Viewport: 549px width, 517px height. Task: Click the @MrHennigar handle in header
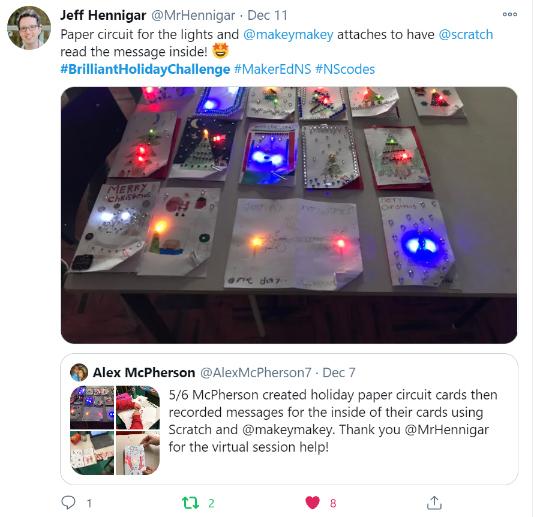coord(193,15)
